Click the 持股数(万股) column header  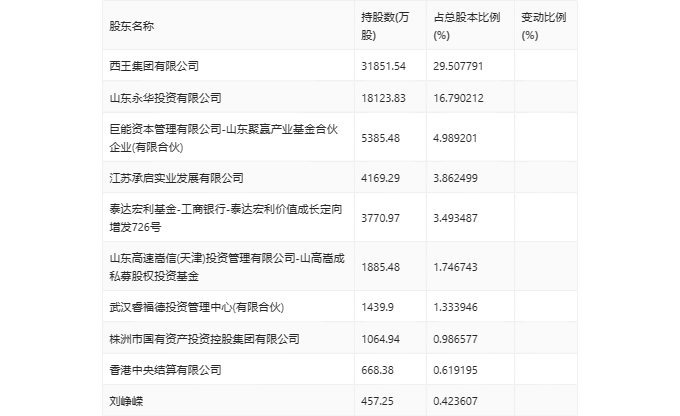[385, 26]
